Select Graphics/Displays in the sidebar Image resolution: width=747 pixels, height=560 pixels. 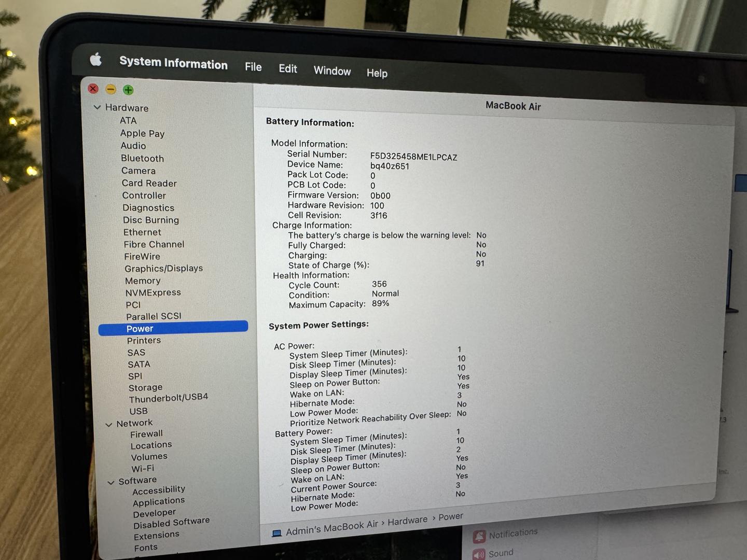[164, 268]
